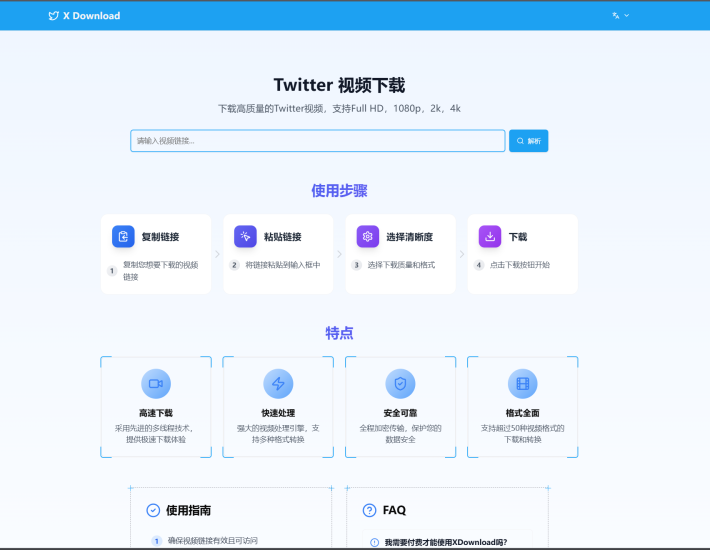Image resolution: width=710 pixels, height=550 pixels.
Task: Click the 复制链接 clipboard icon
Action: (123, 236)
